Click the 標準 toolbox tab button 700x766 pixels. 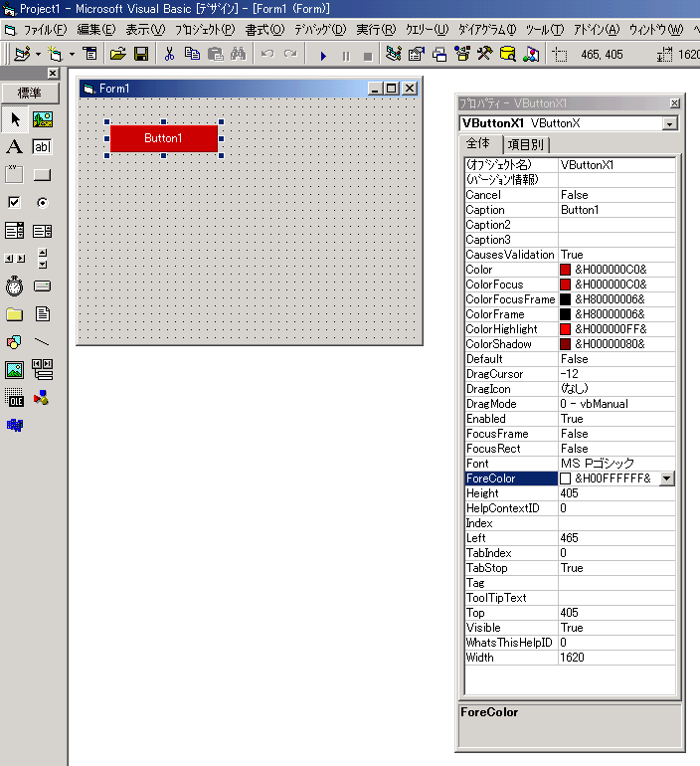click(x=30, y=93)
